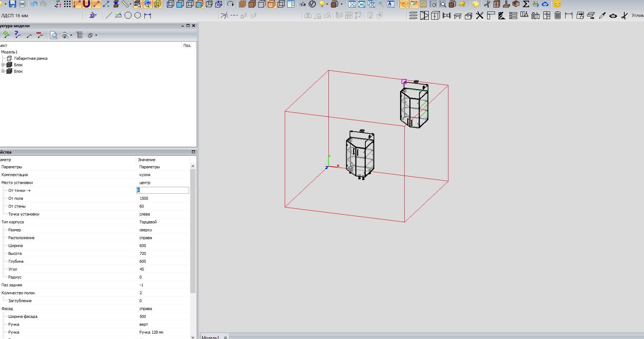Click the green plus add-item icon

pos(6,35)
